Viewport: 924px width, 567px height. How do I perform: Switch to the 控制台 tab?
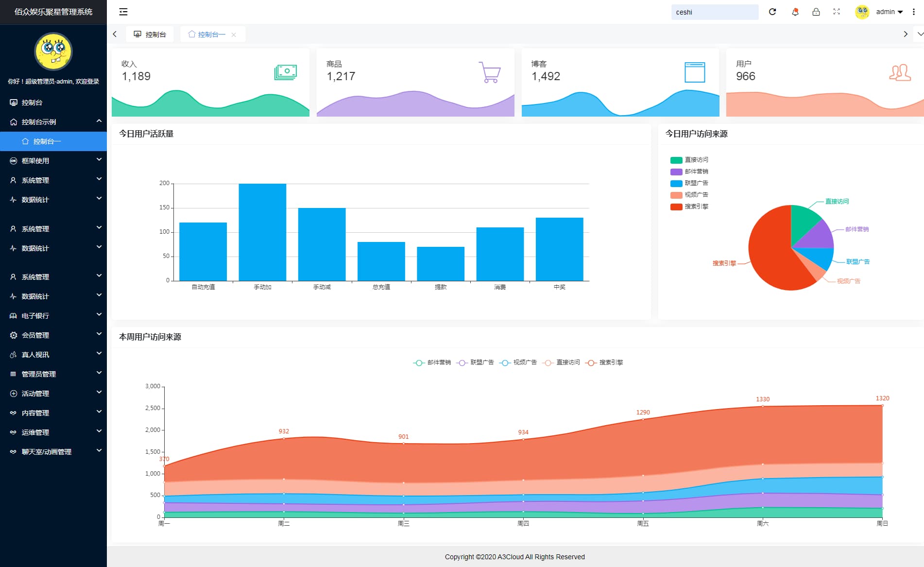150,34
